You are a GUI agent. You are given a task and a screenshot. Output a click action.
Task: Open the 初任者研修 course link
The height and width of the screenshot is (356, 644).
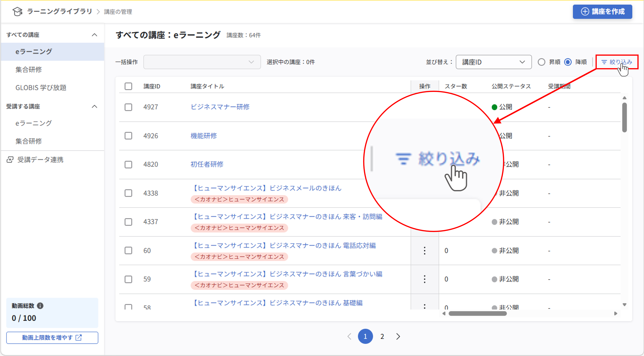pos(207,164)
